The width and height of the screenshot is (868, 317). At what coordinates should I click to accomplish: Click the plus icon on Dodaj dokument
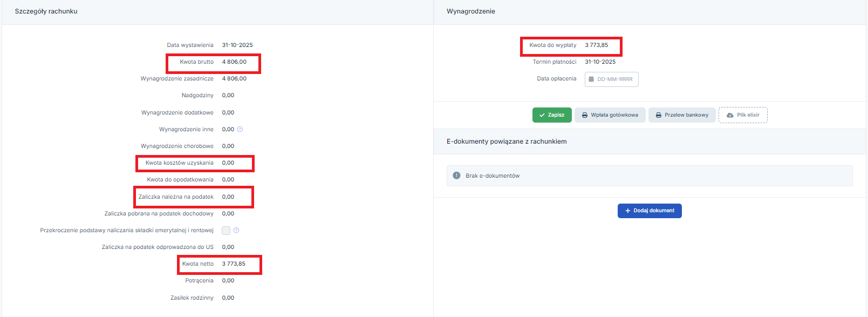627,211
